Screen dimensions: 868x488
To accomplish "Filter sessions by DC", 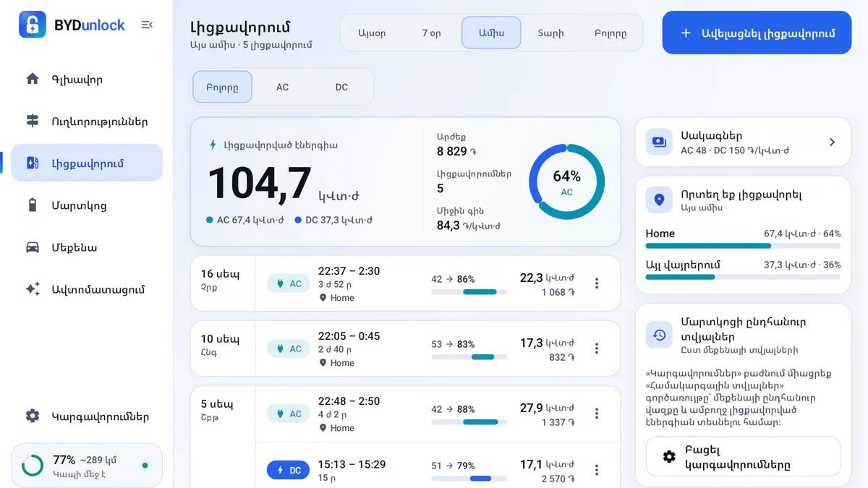I will pos(341,87).
